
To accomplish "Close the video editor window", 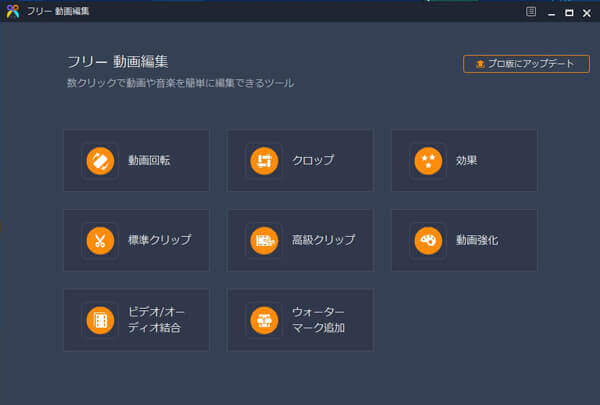I will (x=587, y=13).
